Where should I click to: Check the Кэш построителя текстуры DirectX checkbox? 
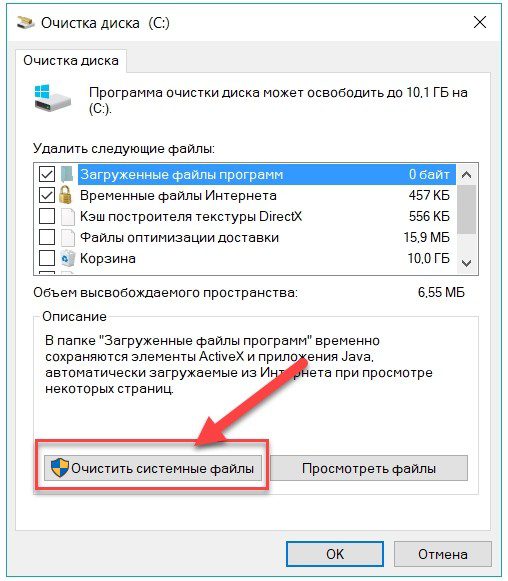47,216
